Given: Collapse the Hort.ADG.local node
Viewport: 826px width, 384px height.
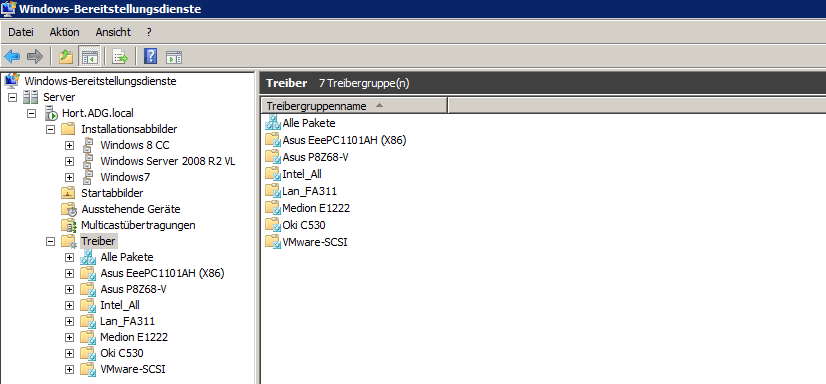Looking at the screenshot, I should 32,113.
